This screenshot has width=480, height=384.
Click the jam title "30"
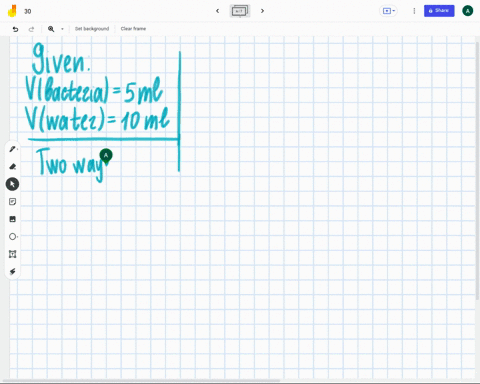(x=28, y=11)
